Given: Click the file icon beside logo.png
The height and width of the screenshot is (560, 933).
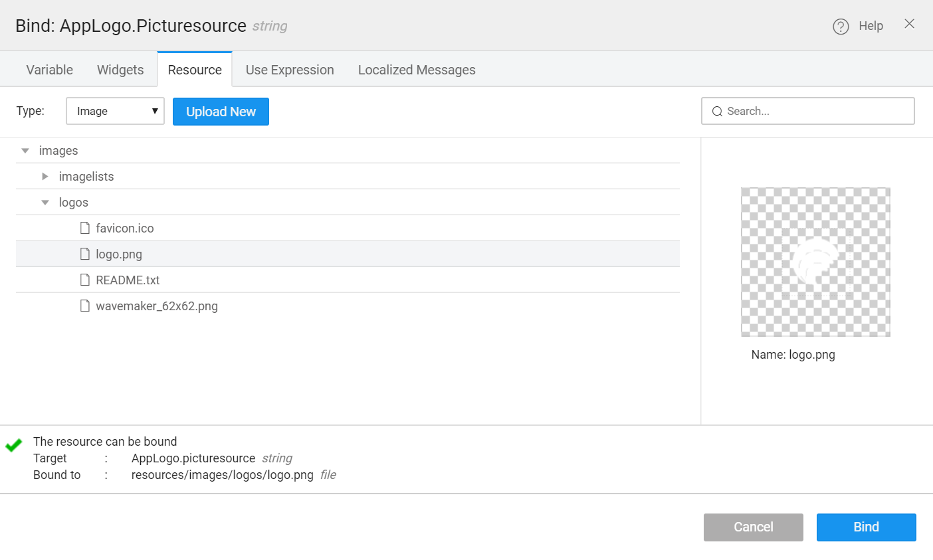Looking at the screenshot, I should pos(85,253).
